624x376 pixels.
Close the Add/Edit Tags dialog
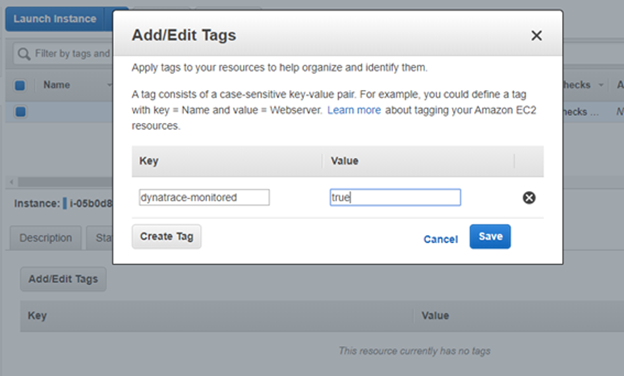(x=536, y=35)
